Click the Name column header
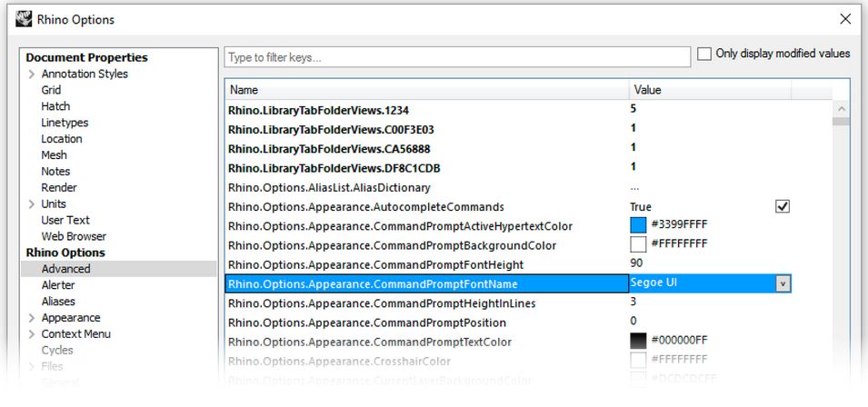The image size is (868, 407). pos(427,90)
